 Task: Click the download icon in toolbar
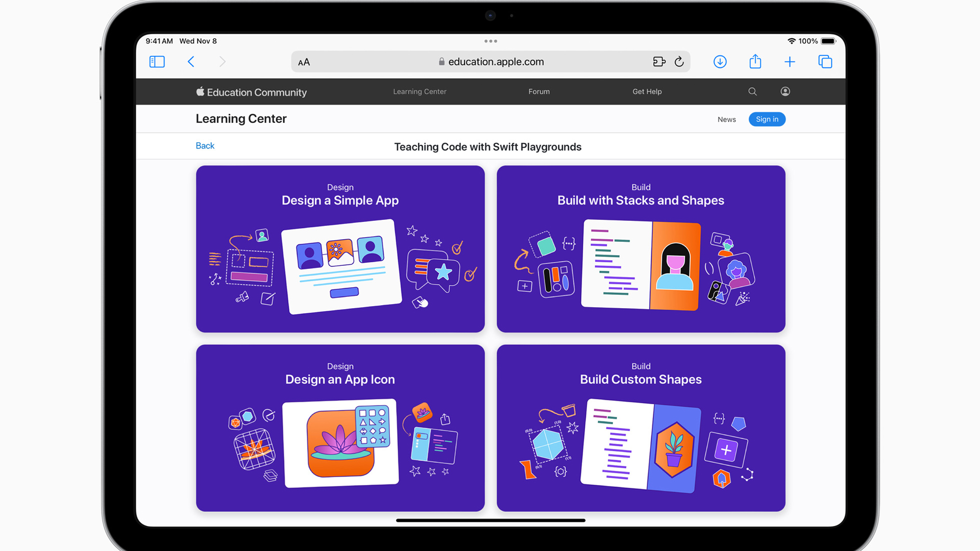tap(720, 62)
